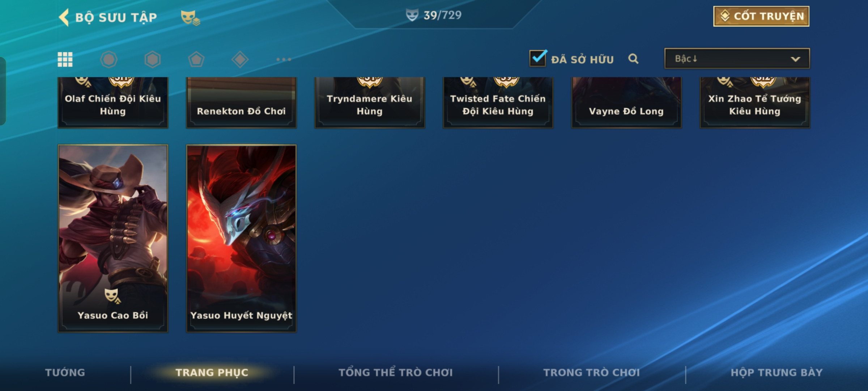Filter by the circle-hexagon rarity tier icon
Screen dimensions: 868x391
point(109,59)
